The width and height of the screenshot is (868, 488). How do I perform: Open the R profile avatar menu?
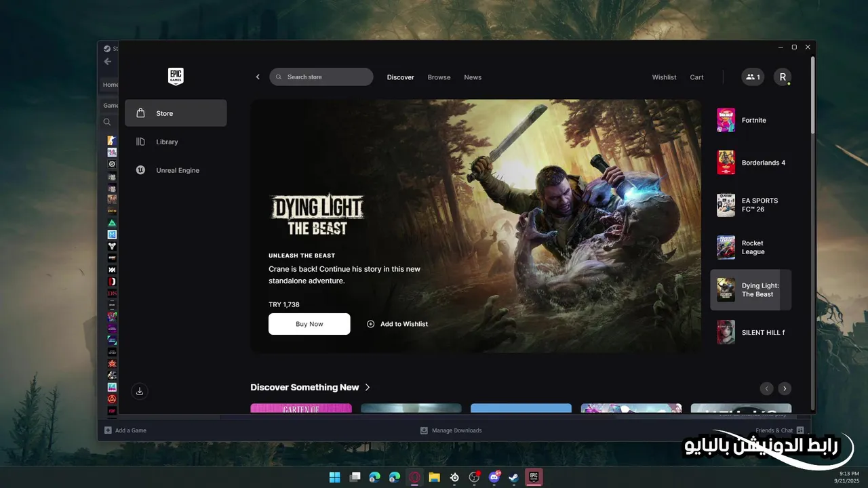[783, 77]
